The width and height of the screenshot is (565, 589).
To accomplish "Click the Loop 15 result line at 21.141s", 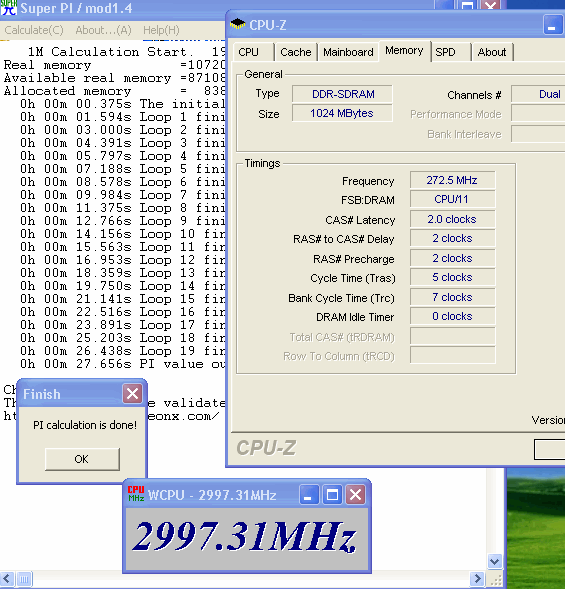I will [x=122, y=299].
